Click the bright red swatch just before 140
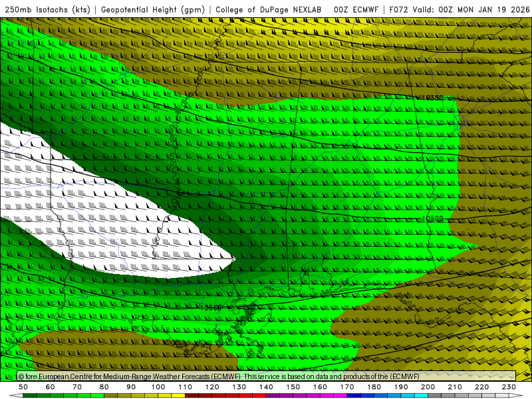 tap(259, 396)
